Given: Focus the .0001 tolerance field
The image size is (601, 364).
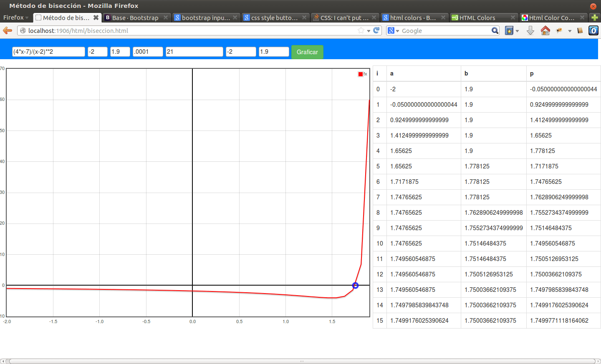Looking at the screenshot, I should (148, 52).
